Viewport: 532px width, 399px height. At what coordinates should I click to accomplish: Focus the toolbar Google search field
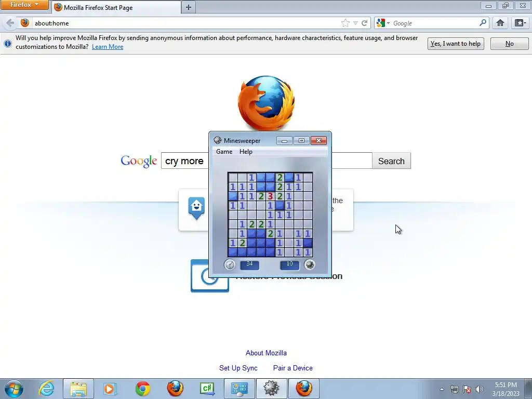pyautogui.click(x=434, y=23)
